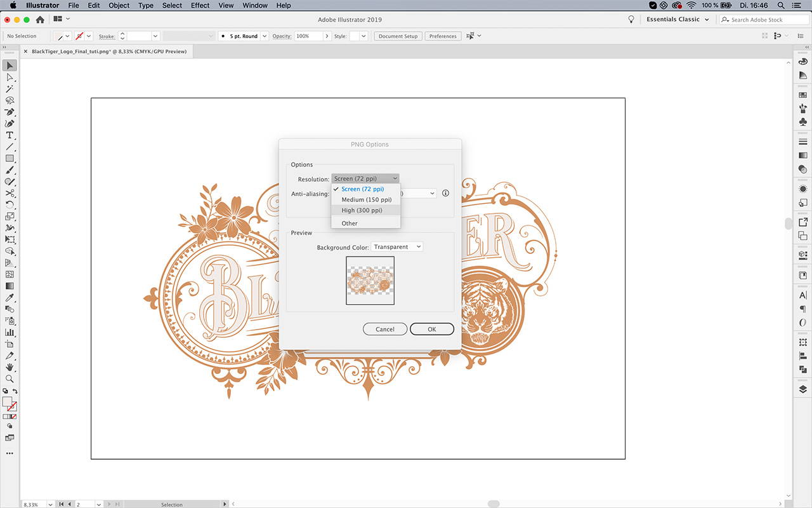The width and height of the screenshot is (812, 508).
Task: Expand the graphic Style dropdown
Action: [x=363, y=36]
